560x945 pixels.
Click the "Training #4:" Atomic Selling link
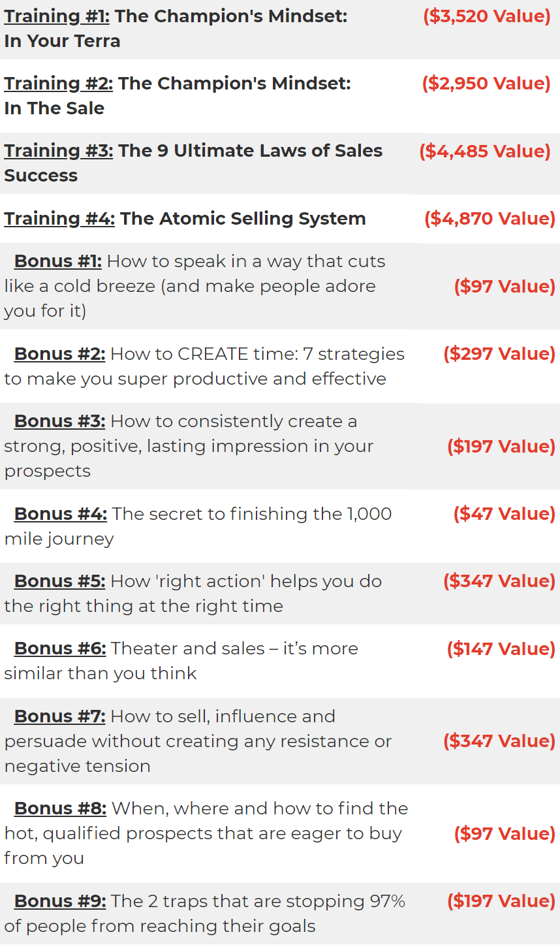point(59,219)
